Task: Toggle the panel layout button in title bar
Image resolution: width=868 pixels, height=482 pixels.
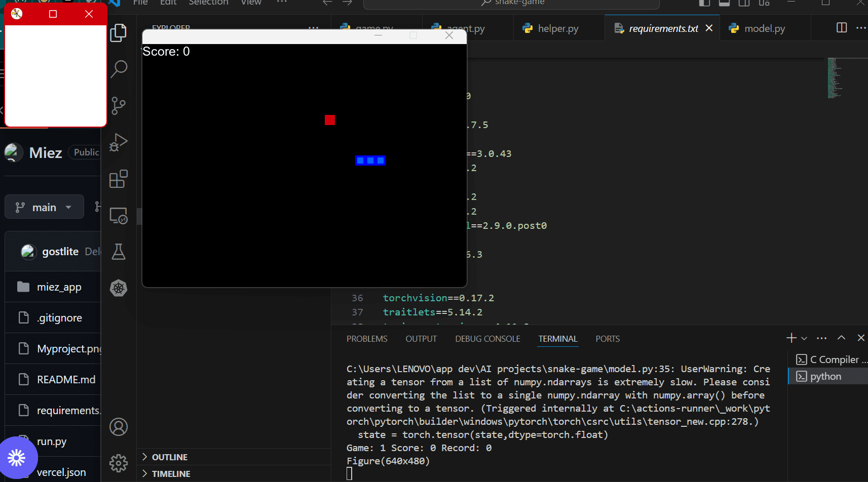Action: 724,3
